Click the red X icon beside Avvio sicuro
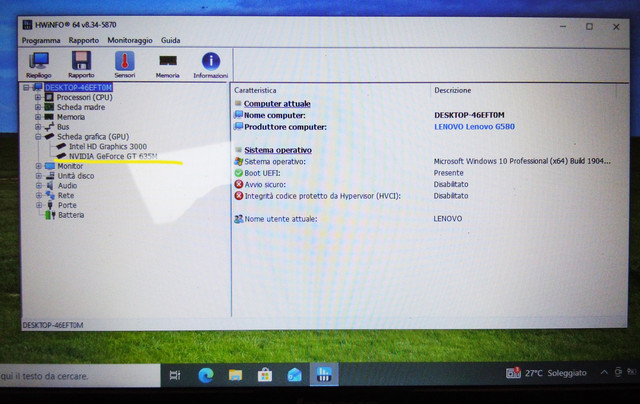640x404 pixels. (x=239, y=184)
